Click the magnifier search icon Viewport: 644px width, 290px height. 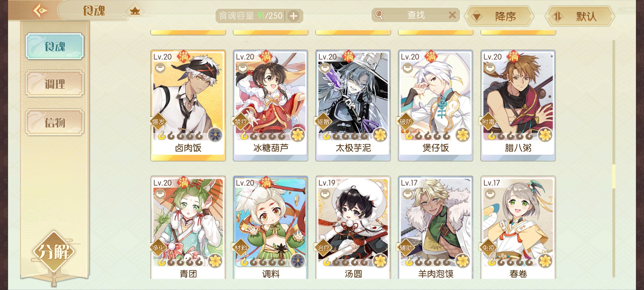click(x=379, y=15)
